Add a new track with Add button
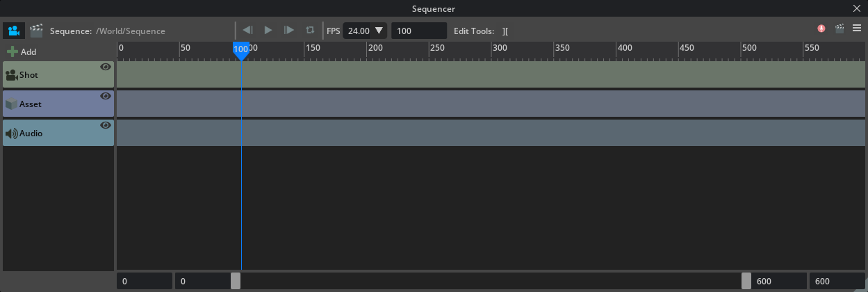The height and width of the screenshot is (292, 868). click(x=22, y=51)
